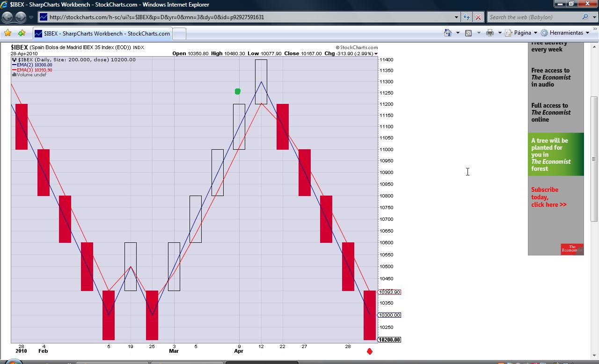The height and width of the screenshot is (364, 599).
Task: Click the 'Spain Bolsa de Madrid IBEX 35 Index' title
Action: point(80,48)
